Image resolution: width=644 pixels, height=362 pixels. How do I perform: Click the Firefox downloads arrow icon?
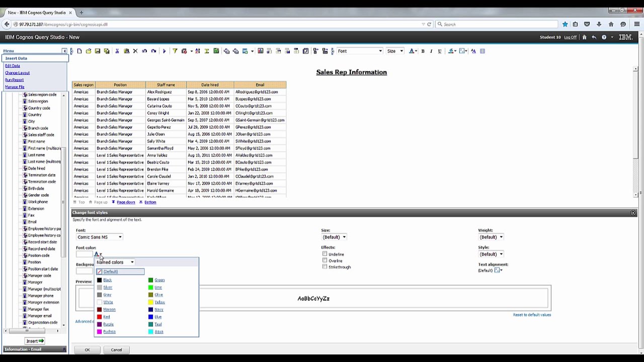tap(599, 24)
